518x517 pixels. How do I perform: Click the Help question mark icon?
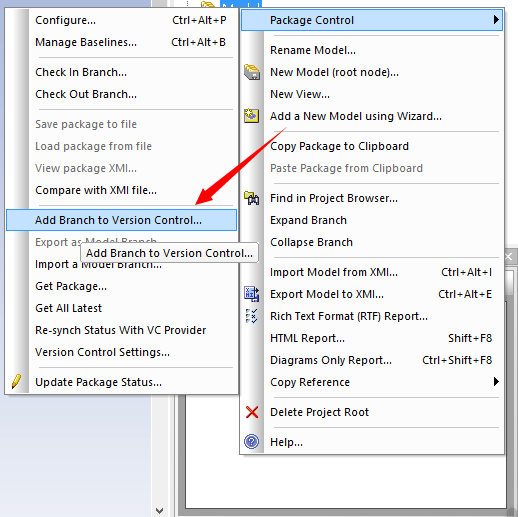(x=252, y=442)
